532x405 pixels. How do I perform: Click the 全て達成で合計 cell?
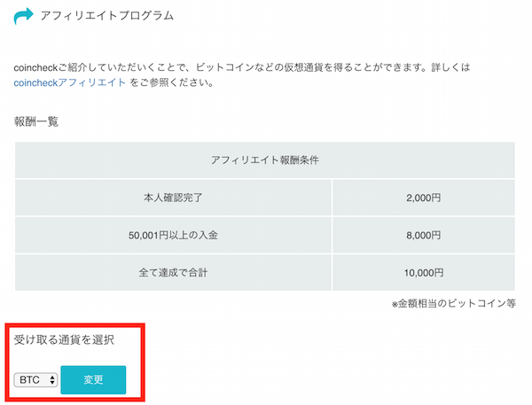(x=173, y=272)
